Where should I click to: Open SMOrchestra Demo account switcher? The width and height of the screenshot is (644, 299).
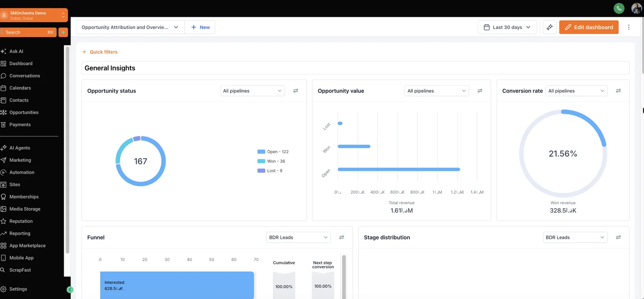pyautogui.click(x=33, y=15)
